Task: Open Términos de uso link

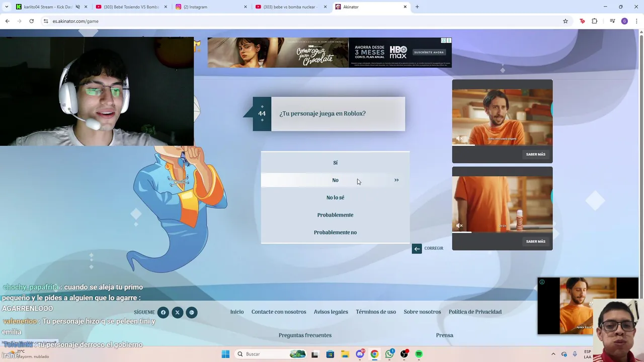Action: click(x=376, y=312)
